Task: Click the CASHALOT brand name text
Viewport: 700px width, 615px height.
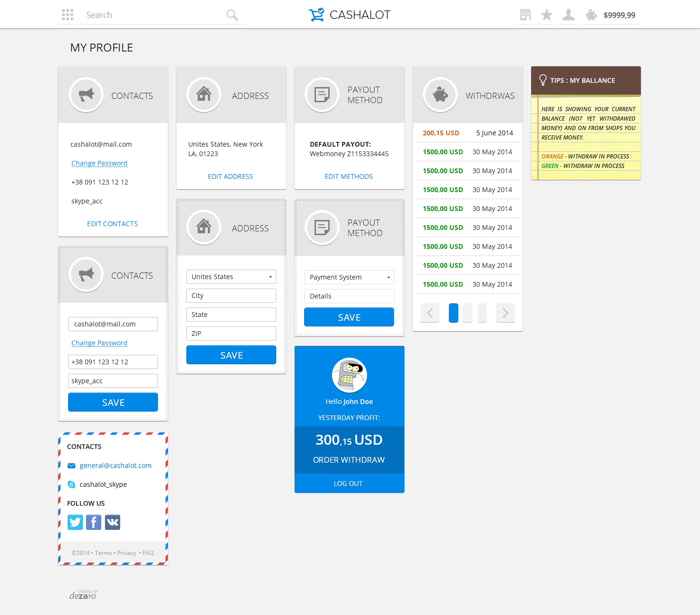Action: click(360, 15)
